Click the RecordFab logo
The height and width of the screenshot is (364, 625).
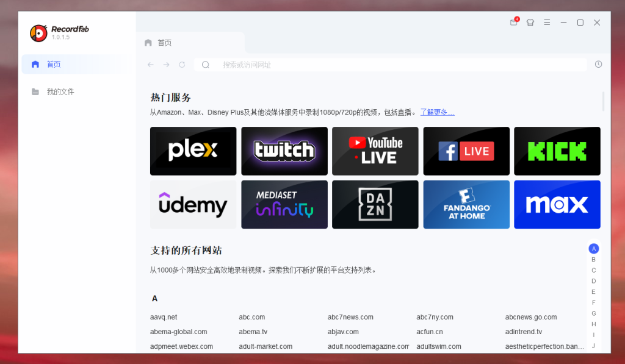point(38,33)
